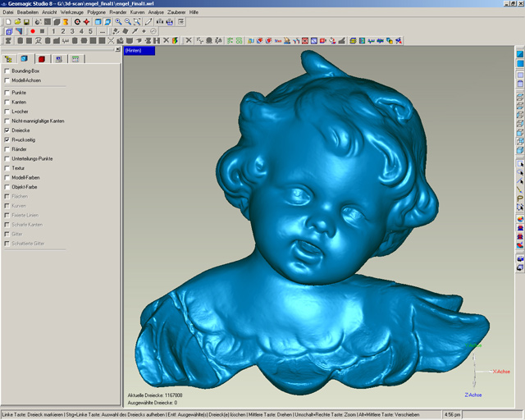Switch to the blue cube display tab

pyautogui.click(x=25, y=59)
